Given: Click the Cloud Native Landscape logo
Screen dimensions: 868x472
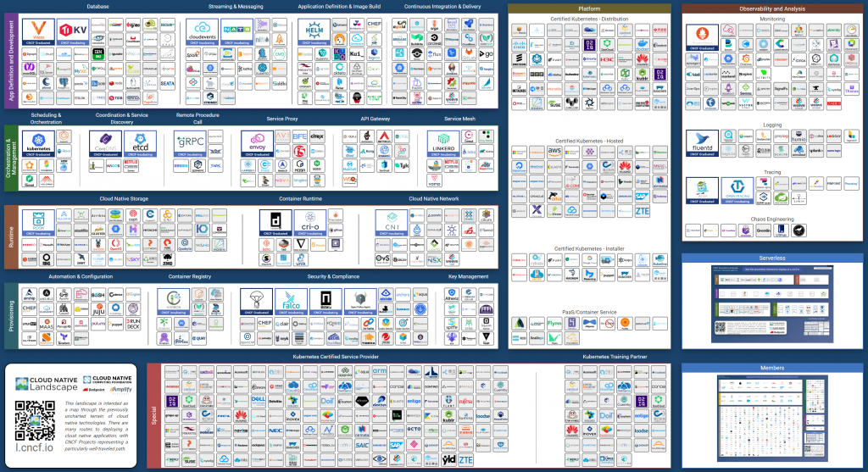Looking at the screenshot, I should 47,384.
